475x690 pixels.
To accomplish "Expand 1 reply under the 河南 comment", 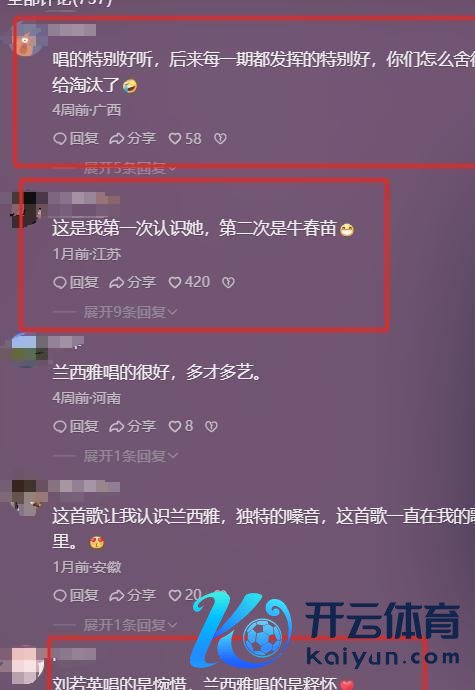I will tap(130, 456).
